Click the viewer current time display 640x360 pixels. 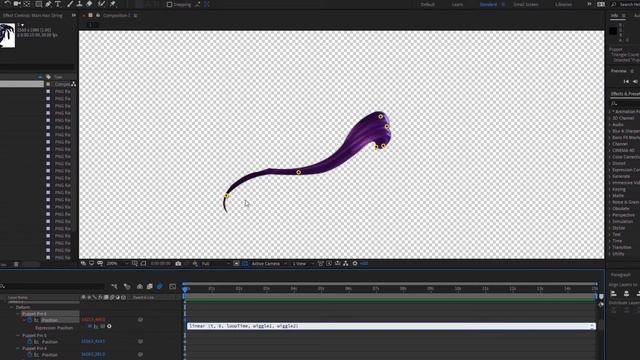click(x=160, y=264)
